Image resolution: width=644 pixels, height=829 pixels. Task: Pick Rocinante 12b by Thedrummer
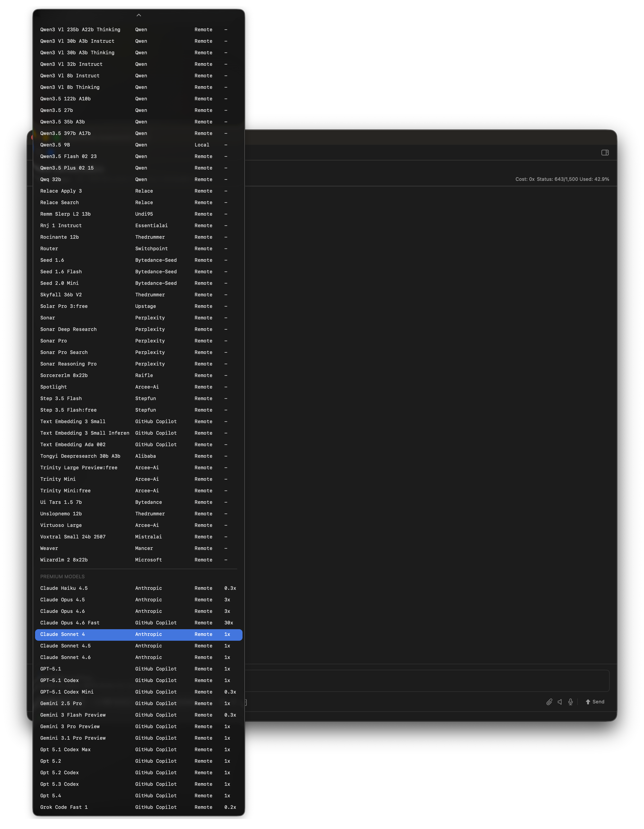coord(139,237)
